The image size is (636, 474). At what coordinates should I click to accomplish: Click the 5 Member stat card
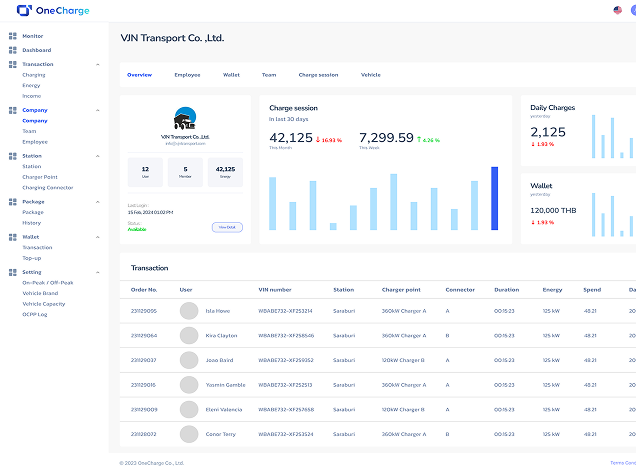[185, 172]
